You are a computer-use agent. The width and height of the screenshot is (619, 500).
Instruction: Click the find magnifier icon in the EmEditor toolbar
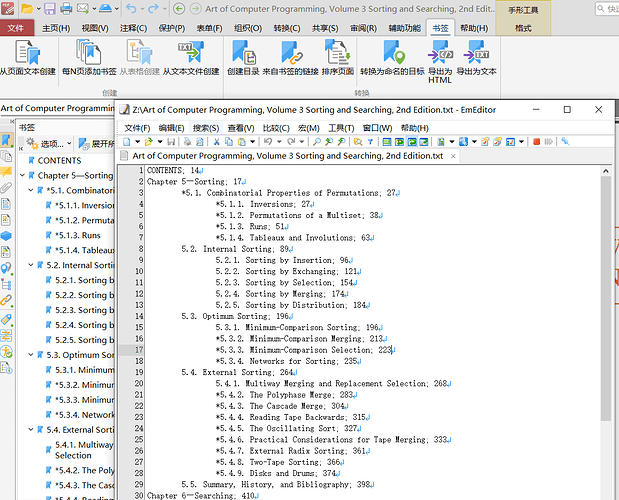(x=317, y=142)
